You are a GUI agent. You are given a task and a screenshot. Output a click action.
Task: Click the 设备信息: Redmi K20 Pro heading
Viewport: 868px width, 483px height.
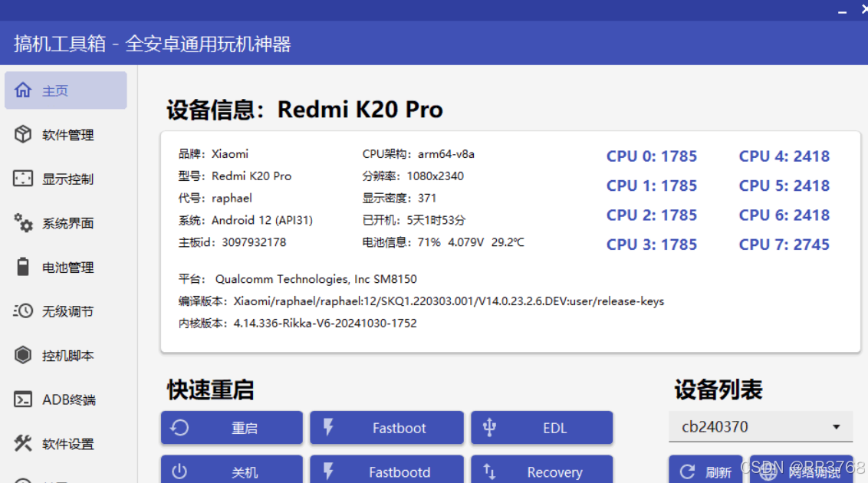click(x=305, y=110)
